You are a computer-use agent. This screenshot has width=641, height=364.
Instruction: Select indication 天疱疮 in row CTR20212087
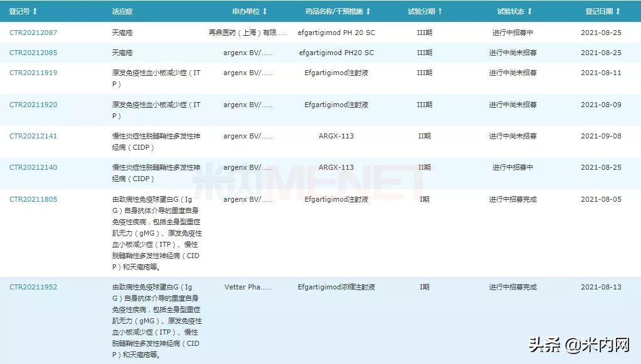[x=122, y=33]
